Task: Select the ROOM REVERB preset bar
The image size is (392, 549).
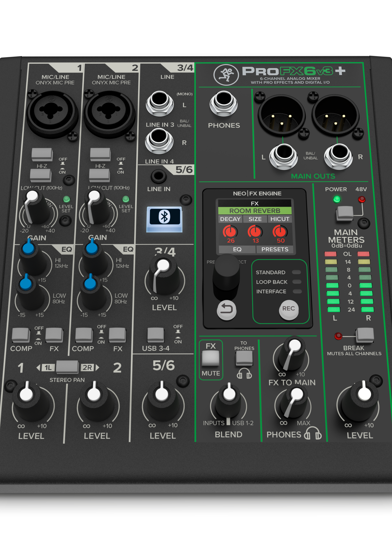Action: [x=255, y=211]
